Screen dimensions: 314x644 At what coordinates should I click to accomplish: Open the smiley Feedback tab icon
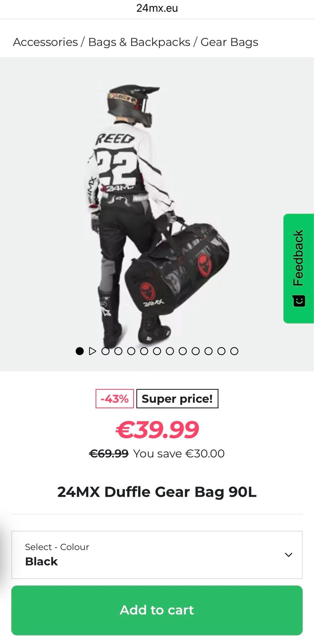pos(299,301)
